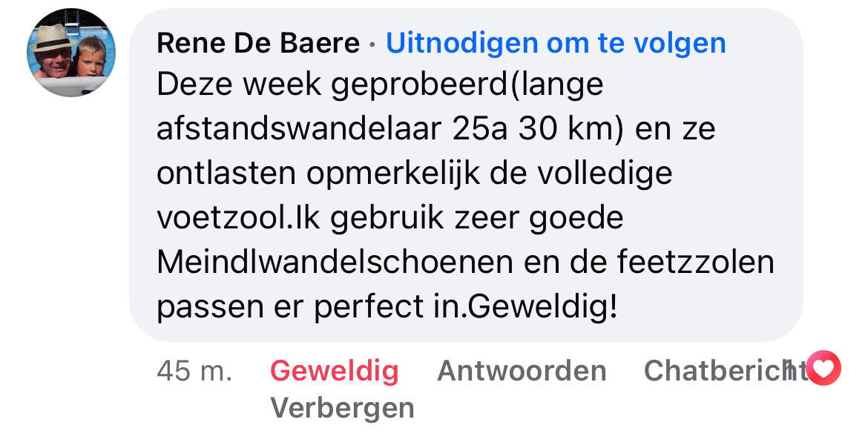
Task: Open Rene De Baere's profile picture
Action: coord(71,53)
